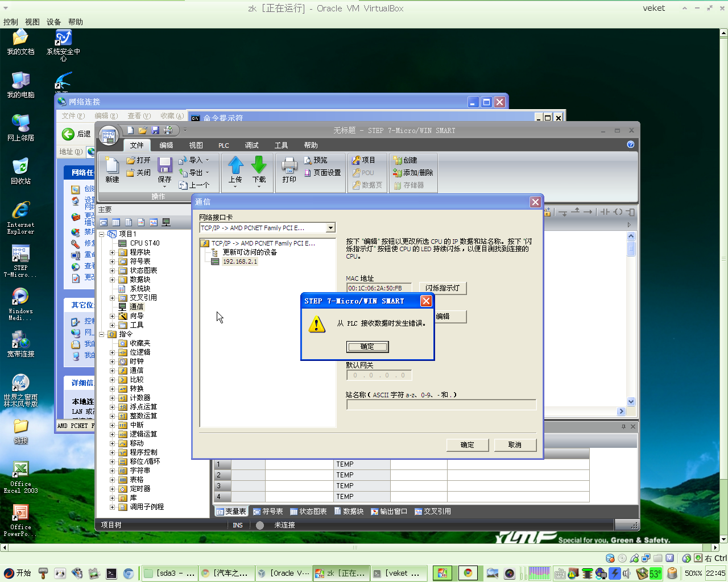Click the New document icon in quick access toolbar
The image size is (728, 582).
(x=130, y=131)
